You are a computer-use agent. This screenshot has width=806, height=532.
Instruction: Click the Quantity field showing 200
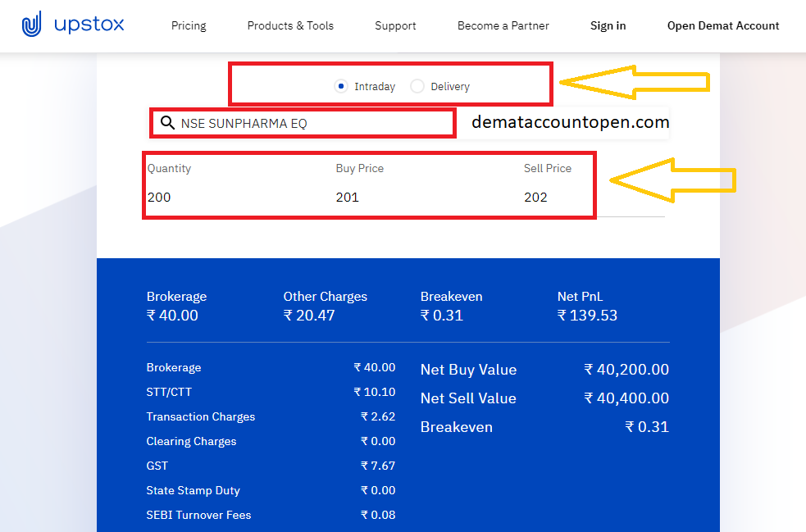click(159, 198)
